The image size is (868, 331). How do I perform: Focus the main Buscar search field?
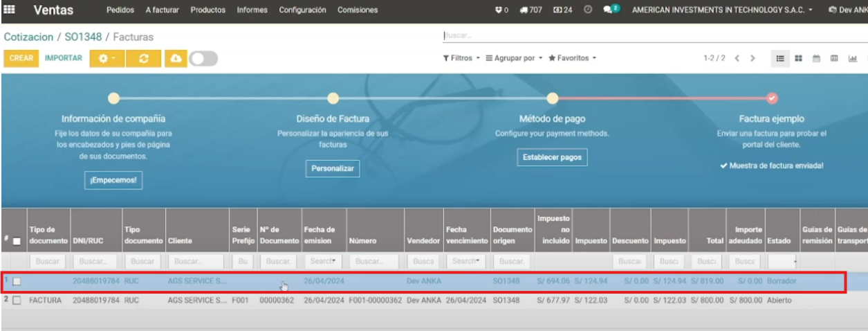point(654,35)
